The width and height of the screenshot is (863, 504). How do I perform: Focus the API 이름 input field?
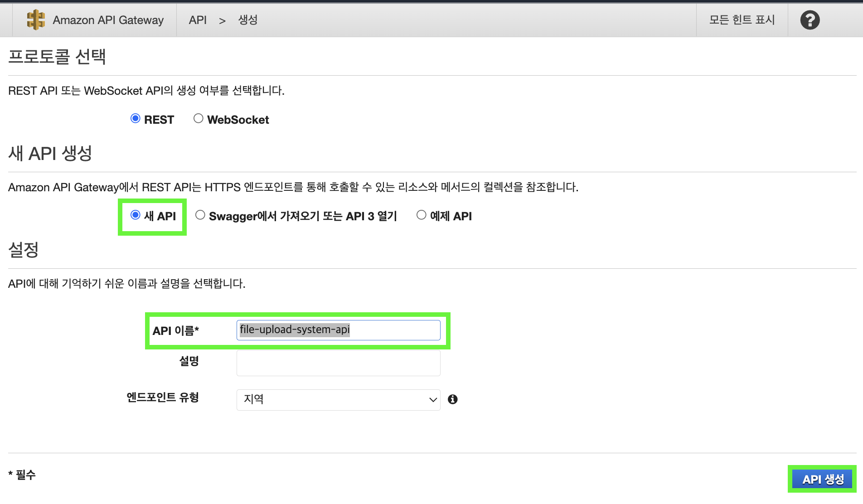[x=338, y=330]
